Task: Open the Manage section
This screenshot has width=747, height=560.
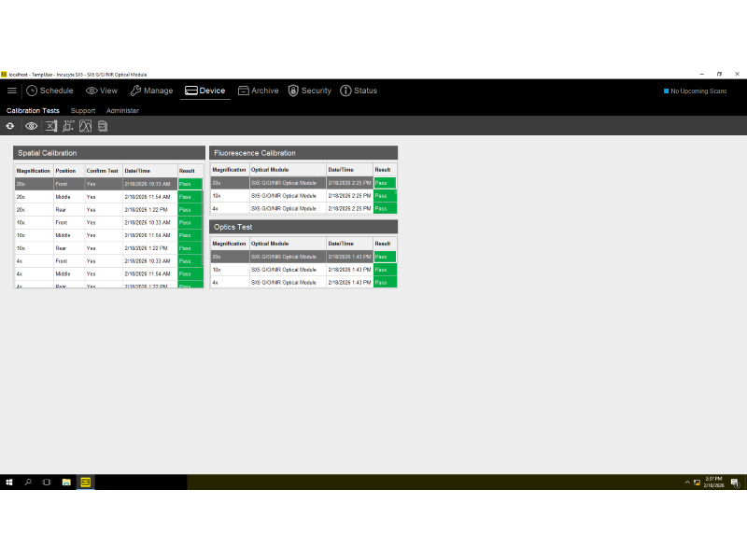Action: coord(150,91)
